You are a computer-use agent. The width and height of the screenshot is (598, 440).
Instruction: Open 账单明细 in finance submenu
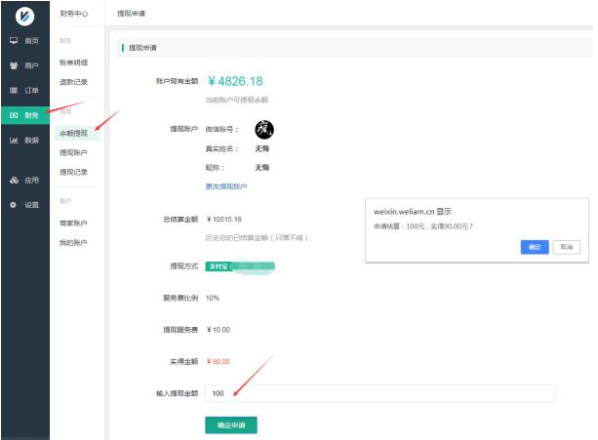click(x=74, y=63)
